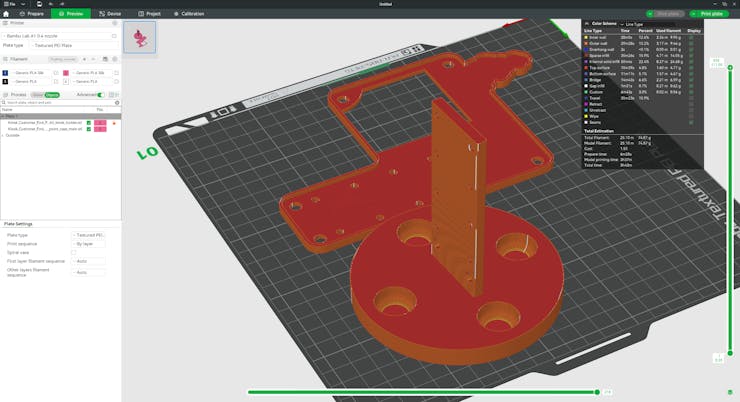
Task: Switch process scope to Objects
Action: [x=52, y=95]
